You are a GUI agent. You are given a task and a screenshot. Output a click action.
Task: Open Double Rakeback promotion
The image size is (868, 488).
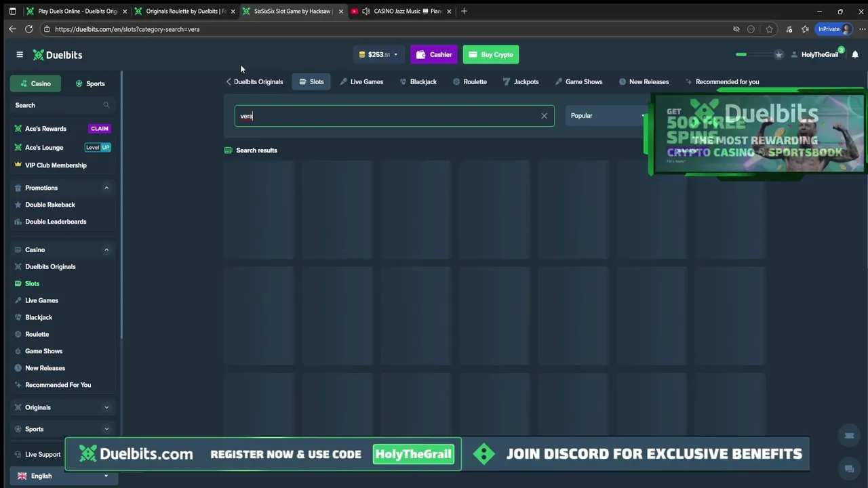(x=50, y=205)
